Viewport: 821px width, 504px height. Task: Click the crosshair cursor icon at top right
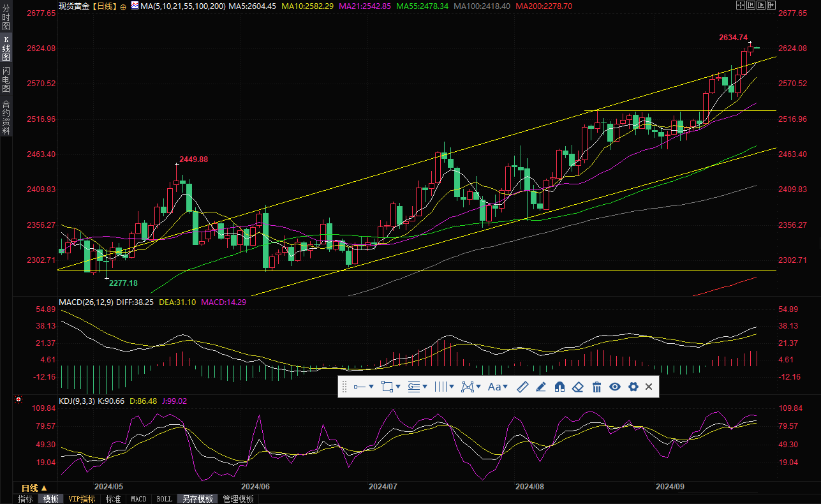(x=740, y=6)
